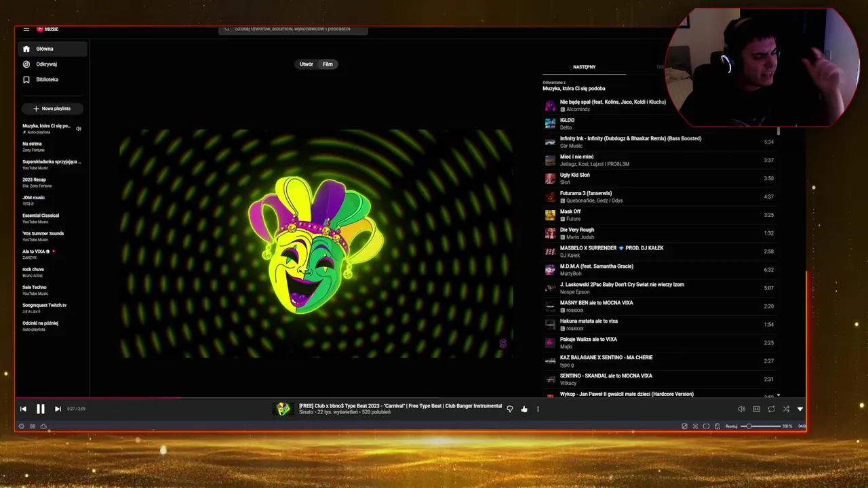The width and height of the screenshot is (868, 488).
Task: Click the Resetuj zoom reset label
Action: click(x=732, y=426)
